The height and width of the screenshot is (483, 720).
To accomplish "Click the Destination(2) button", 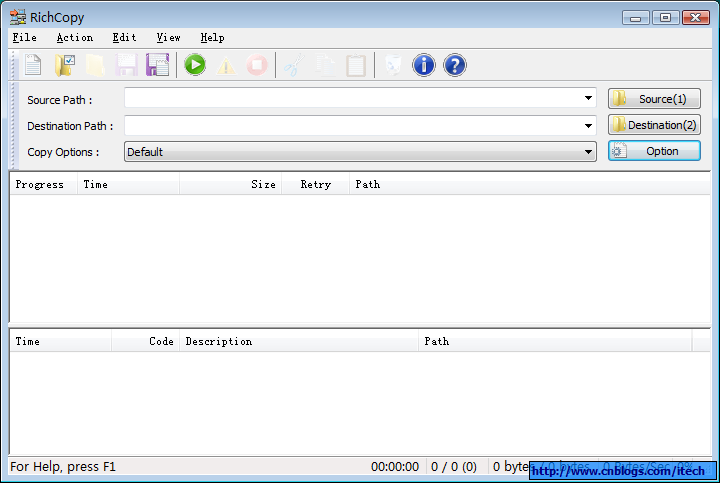I will (654, 125).
